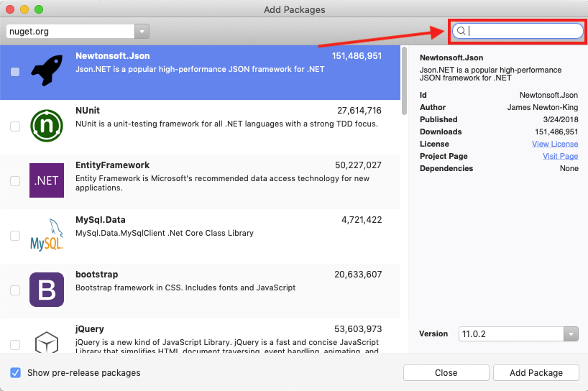The height and width of the screenshot is (391, 588).
Task: Select the bootstrap package title in the list
Action: pyautogui.click(x=96, y=275)
